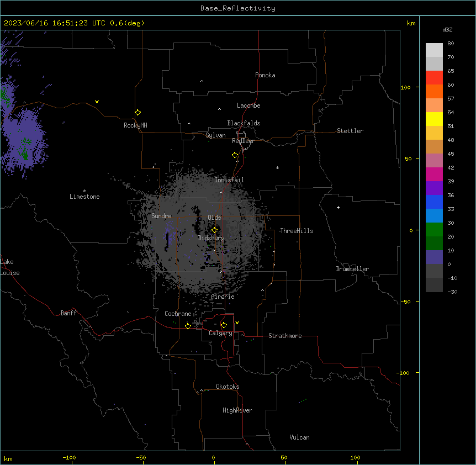Select the HighRiver label
The width and height of the screenshot is (476, 465).
click(x=237, y=410)
